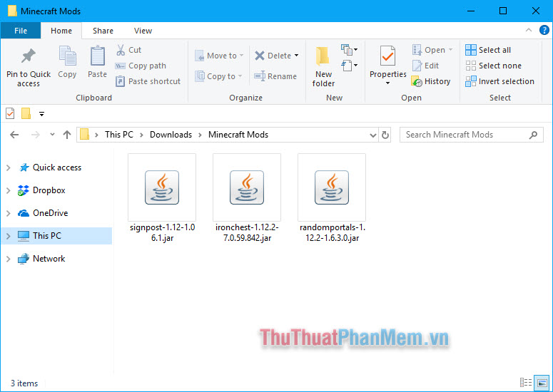The width and height of the screenshot is (553, 392).
Task: Click This PC in the address bar
Action: click(119, 135)
